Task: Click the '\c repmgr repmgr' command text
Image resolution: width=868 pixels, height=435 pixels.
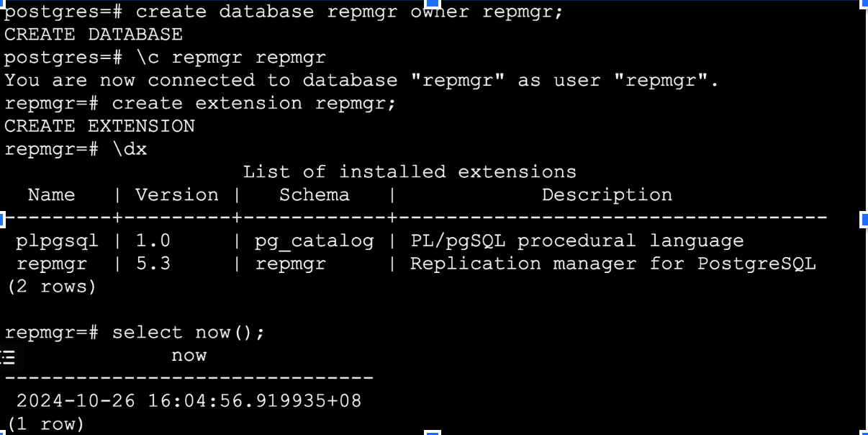Action: pos(231,58)
